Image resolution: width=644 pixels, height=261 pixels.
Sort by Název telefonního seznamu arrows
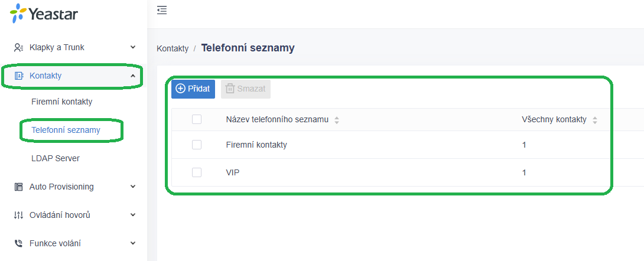tap(337, 120)
